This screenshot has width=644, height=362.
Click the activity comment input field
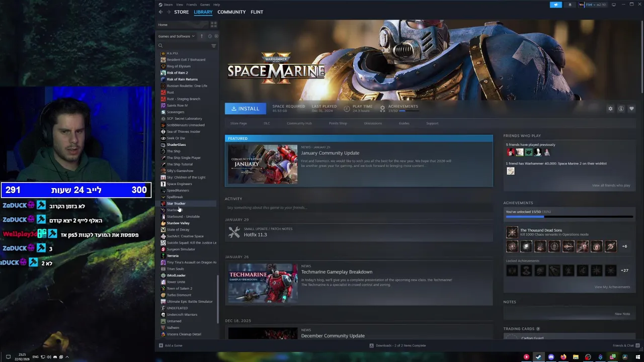(x=359, y=208)
